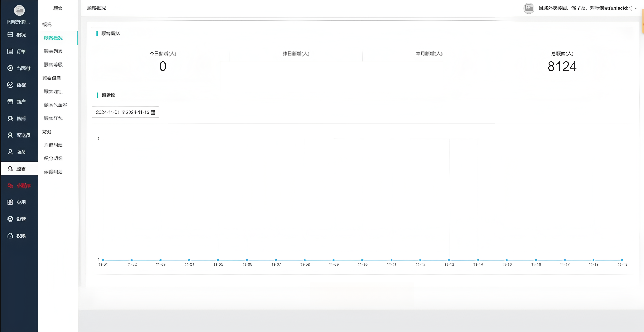
Task: Click the 概况 overview icon in dark sidebar
Action: click(10, 35)
